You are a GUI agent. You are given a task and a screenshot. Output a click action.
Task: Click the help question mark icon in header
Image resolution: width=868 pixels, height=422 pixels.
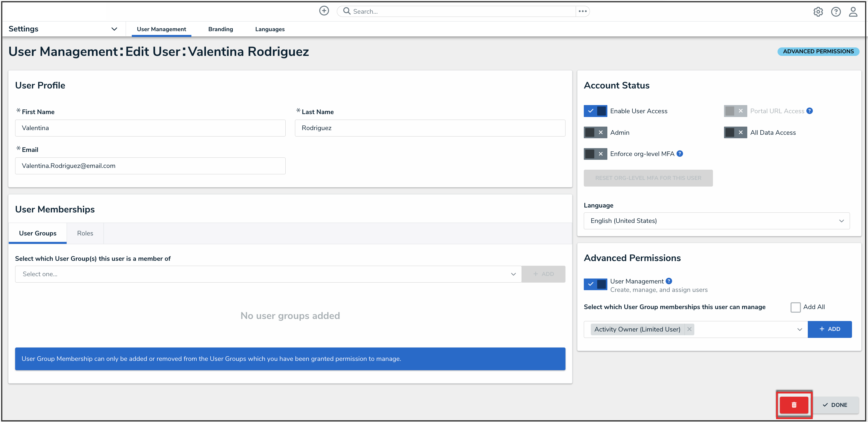(x=835, y=12)
